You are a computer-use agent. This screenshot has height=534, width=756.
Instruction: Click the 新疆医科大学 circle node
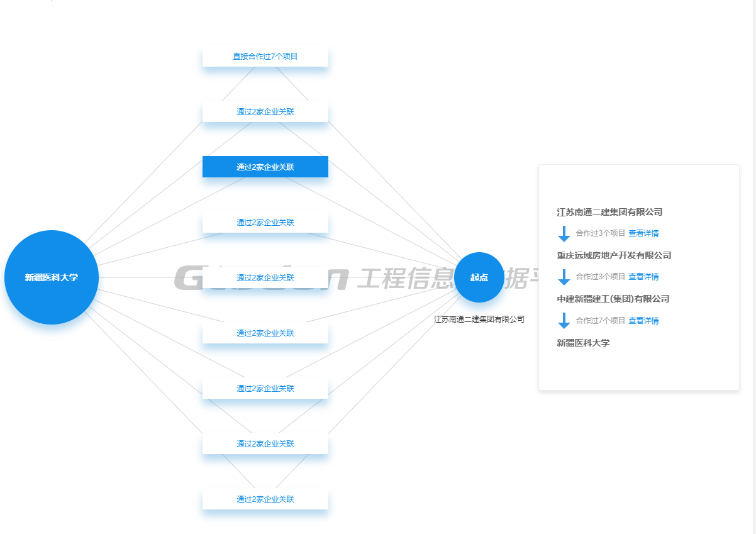click(52, 277)
